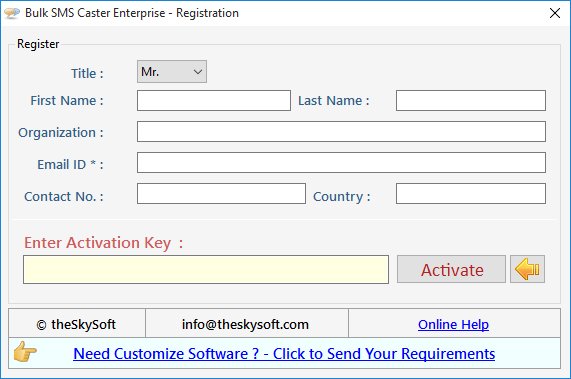Click the pointing hand icon
Image resolution: width=571 pixels, height=379 pixels.
(x=25, y=352)
